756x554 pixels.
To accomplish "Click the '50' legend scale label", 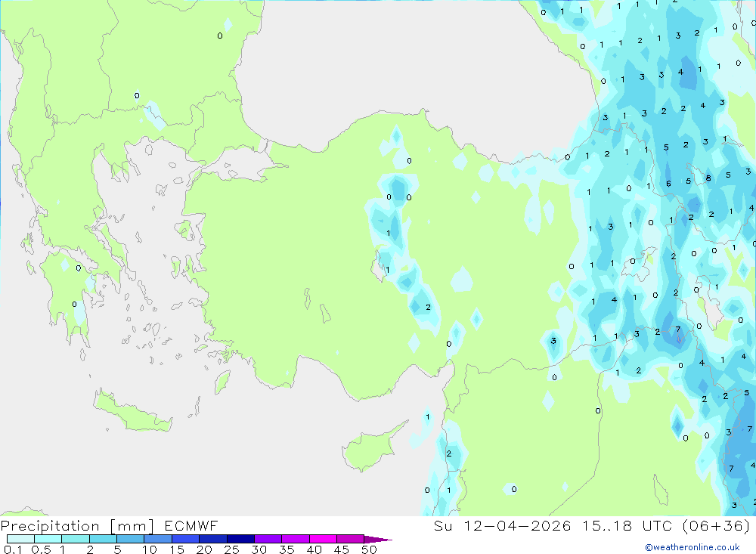I will [x=370, y=549].
